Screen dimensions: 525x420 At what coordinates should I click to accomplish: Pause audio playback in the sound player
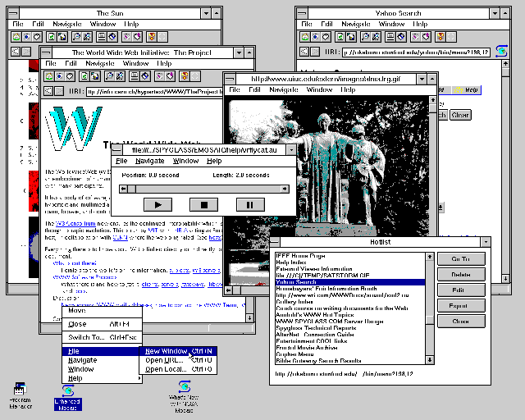(x=250, y=205)
